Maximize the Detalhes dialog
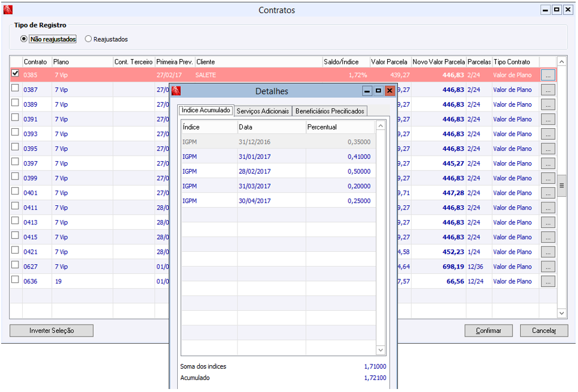The height and width of the screenshot is (392, 578). tap(378, 91)
